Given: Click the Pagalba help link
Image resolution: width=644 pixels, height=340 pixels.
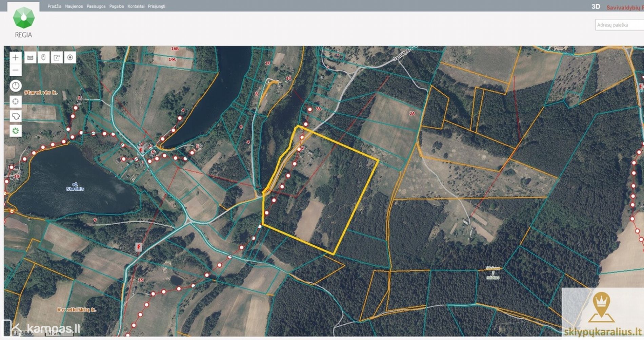Looking at the screenshot, I should tap(116, 6).
